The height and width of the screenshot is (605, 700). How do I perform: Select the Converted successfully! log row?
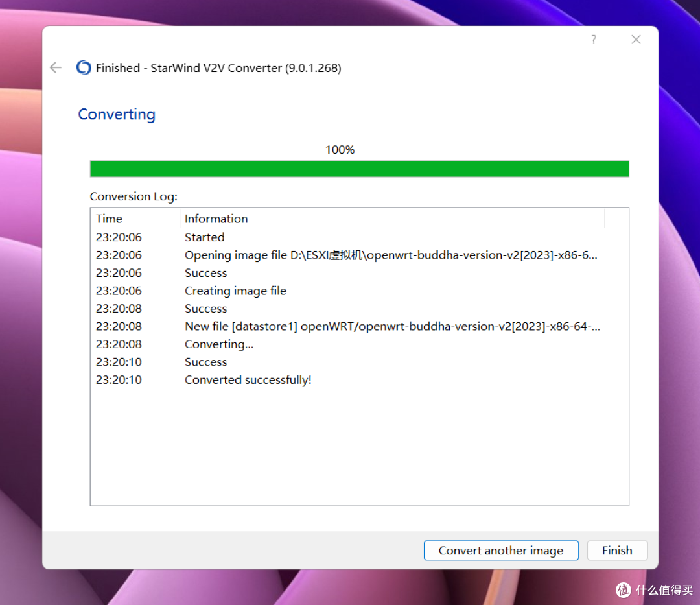tap(248, 379)
